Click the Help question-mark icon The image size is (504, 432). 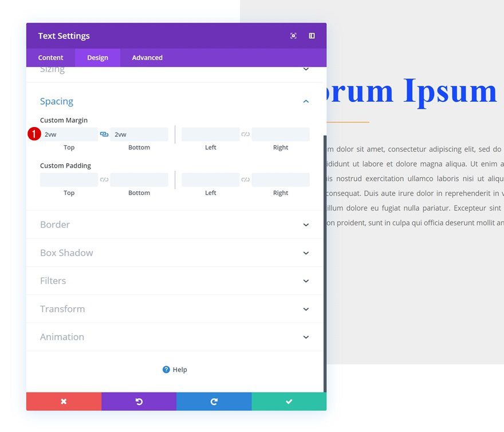[x=166, y=369]
